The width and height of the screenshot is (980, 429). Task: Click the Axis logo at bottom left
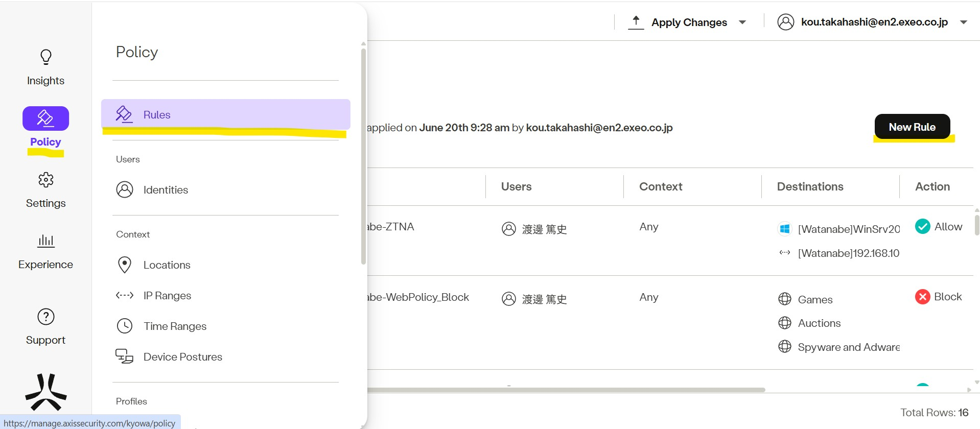coord(45,392)
